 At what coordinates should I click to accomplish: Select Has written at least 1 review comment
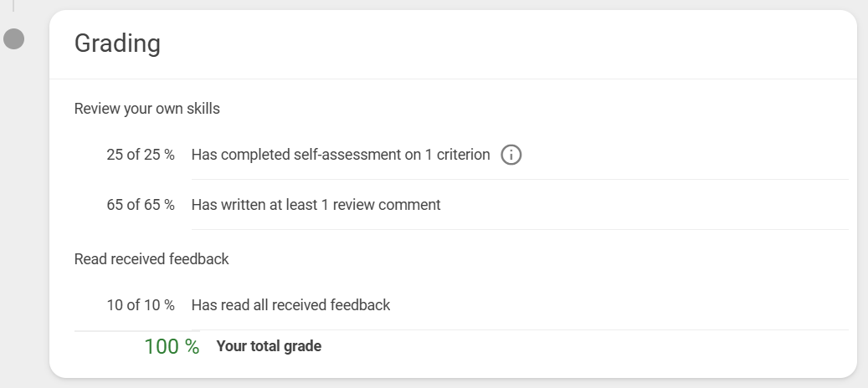316,205
